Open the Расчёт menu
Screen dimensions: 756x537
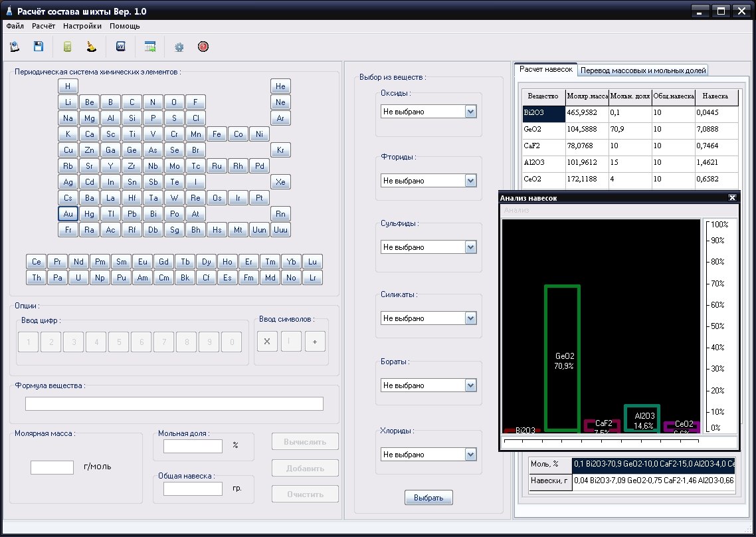point(43,26)
